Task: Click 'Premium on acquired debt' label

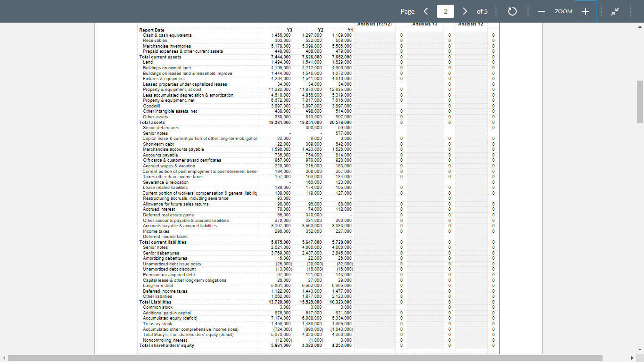Action: (x=169, y=275)
